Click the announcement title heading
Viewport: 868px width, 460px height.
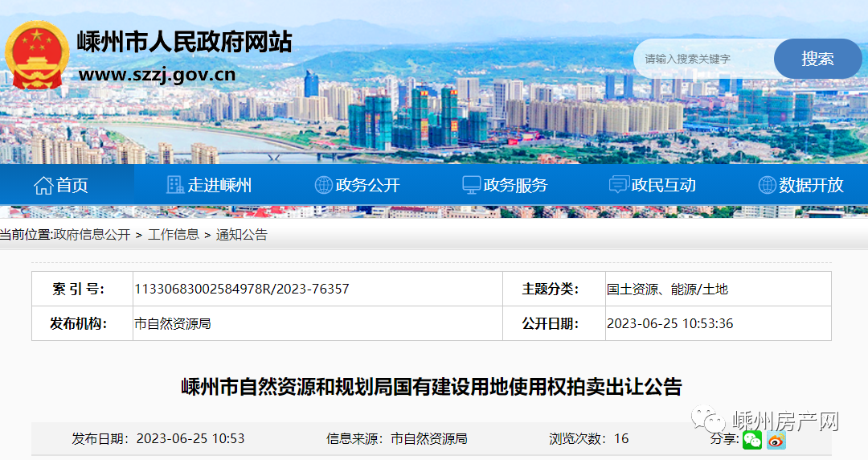tap(432, 386)
